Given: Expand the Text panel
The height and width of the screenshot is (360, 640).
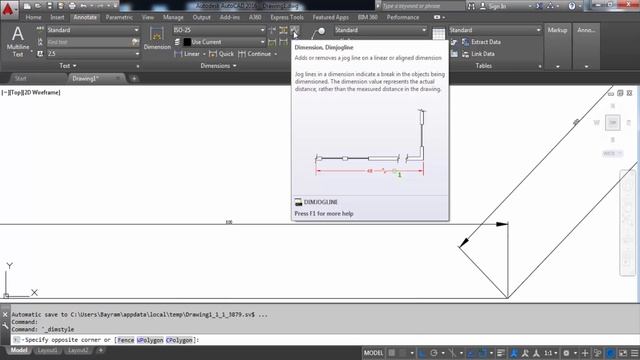Looking at the screenshot, I should 68,66.
